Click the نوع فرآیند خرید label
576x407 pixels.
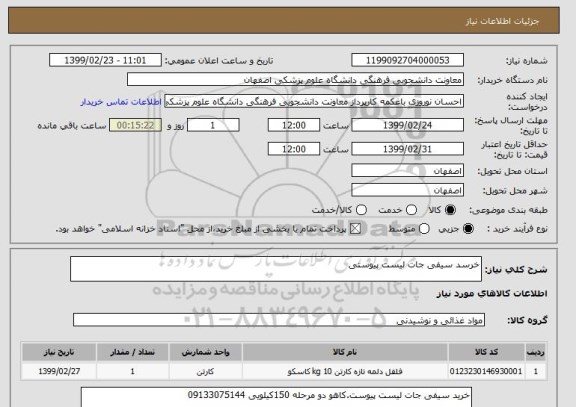(517, 229)
